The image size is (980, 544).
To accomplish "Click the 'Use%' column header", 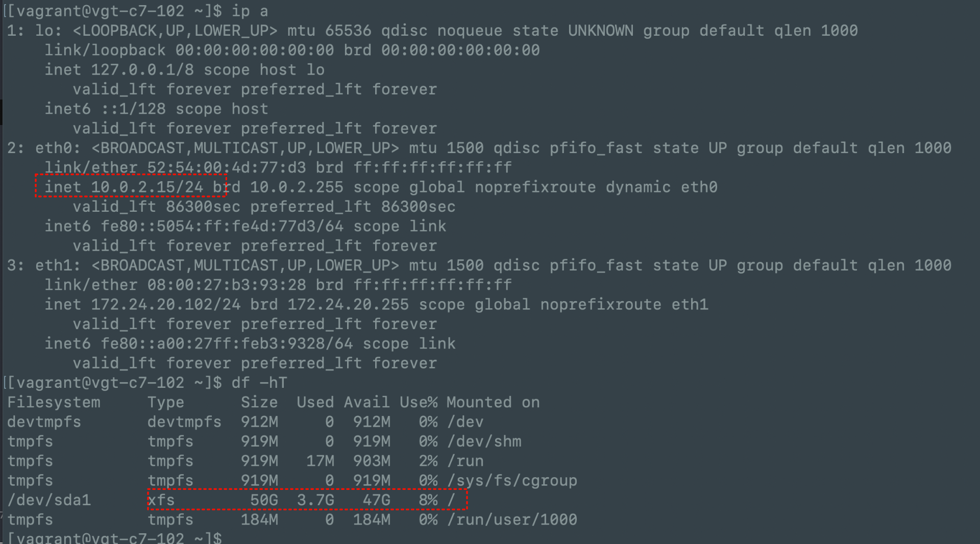I will pos(419,403).
